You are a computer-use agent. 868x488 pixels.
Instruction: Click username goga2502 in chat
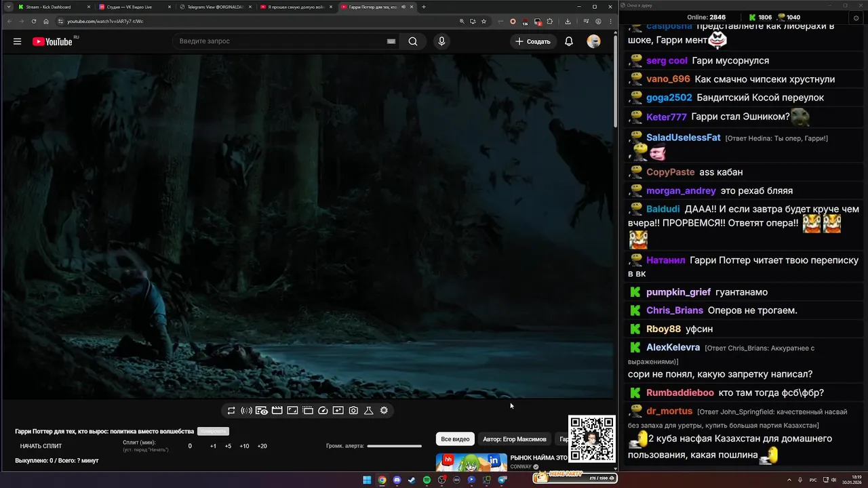pyautogui.click(x=669, y=98)
